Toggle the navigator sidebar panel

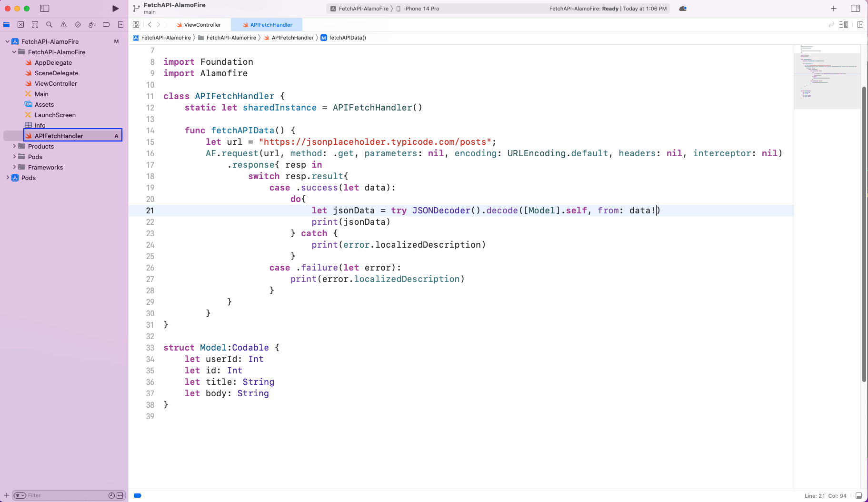click(45, 9)
